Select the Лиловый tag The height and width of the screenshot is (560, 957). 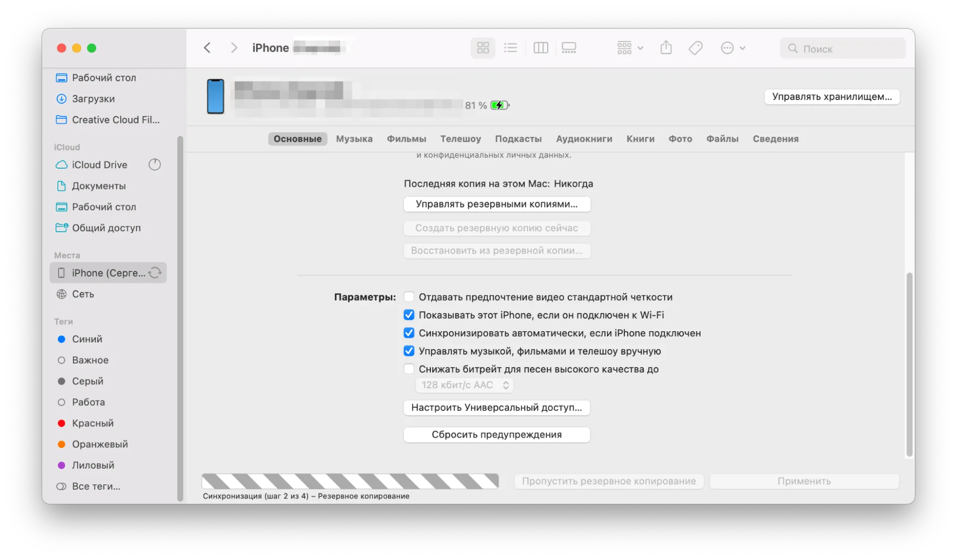(x=93, y=465)
